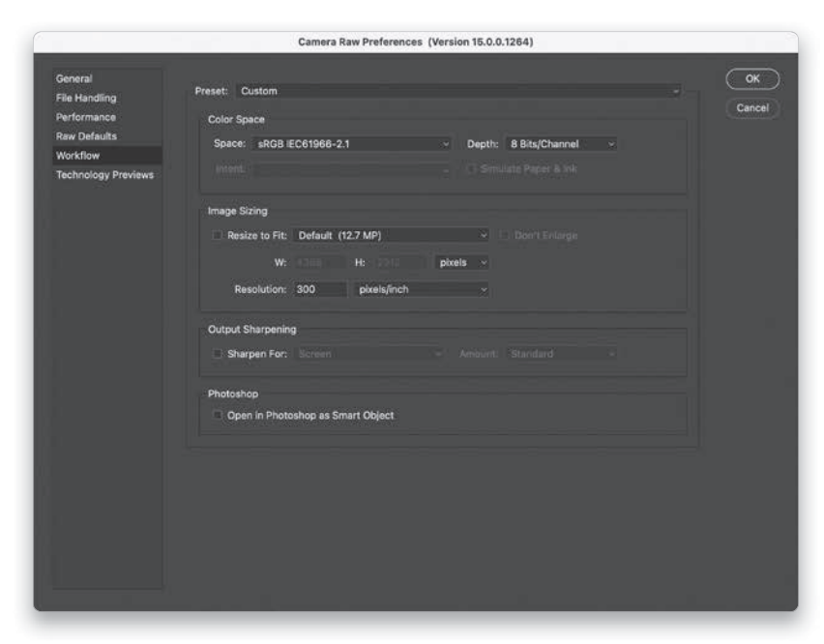This screenshot has width=824, height=644.
Task: Enable the Sharpen For checkbox
Action: pos(218,354)
